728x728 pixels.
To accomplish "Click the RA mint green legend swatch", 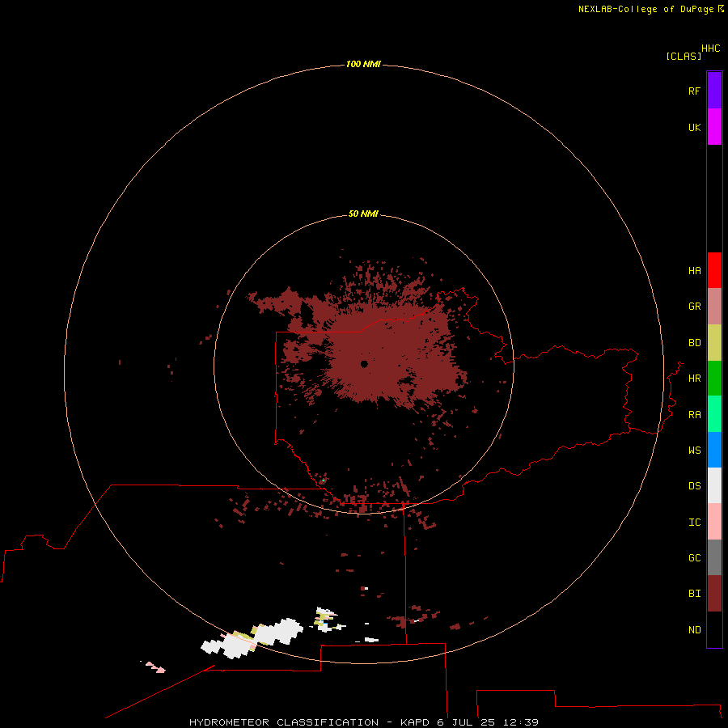I will coord(714,414).
